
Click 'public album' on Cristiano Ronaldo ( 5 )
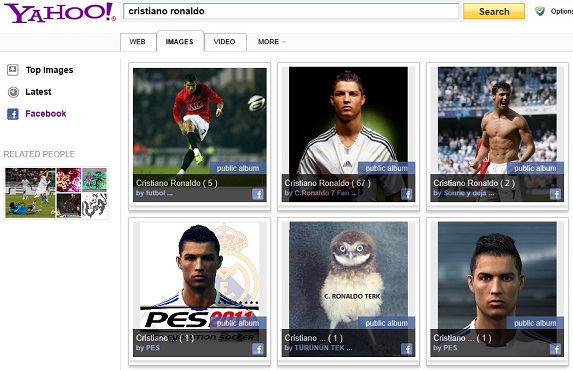click(238, 168)
